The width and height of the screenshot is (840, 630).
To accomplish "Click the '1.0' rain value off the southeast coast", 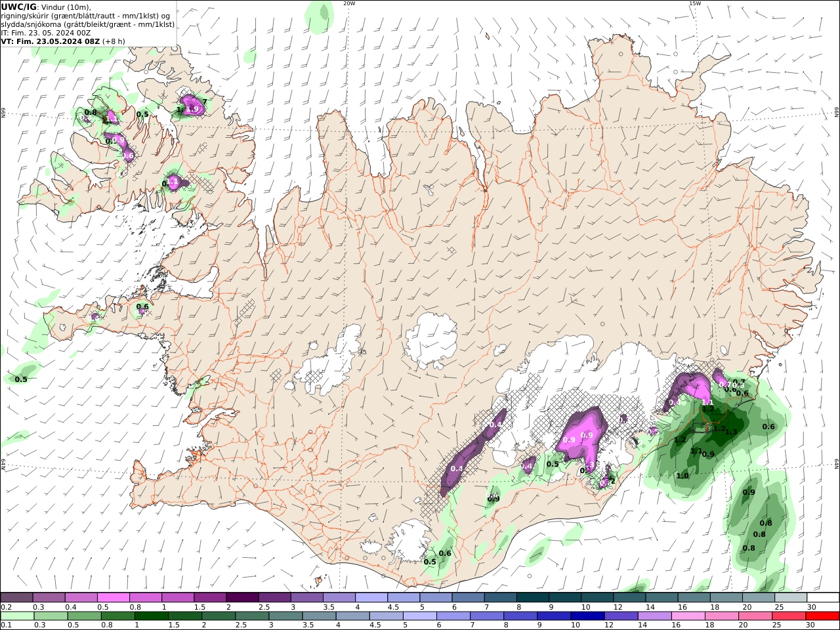I will click(682, 476).
